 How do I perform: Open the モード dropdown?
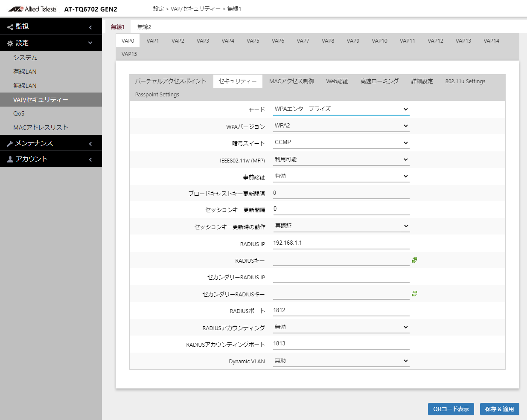341,109
